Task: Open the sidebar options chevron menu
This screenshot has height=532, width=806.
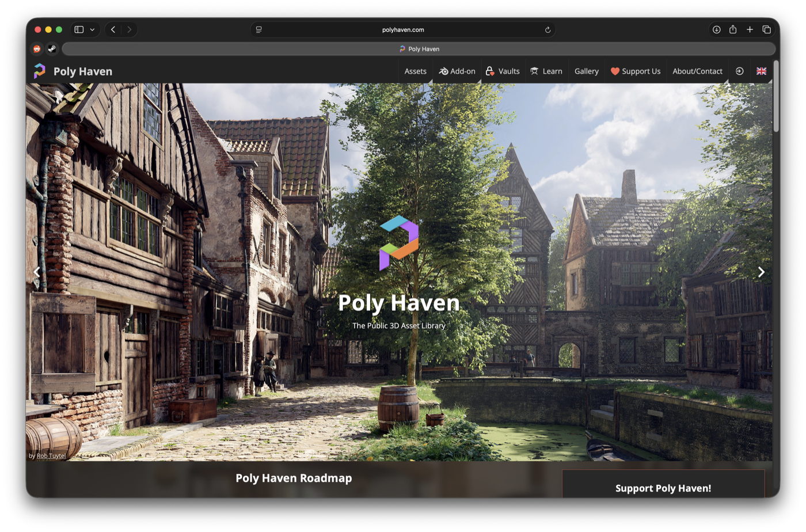Action: coord(92,29)
